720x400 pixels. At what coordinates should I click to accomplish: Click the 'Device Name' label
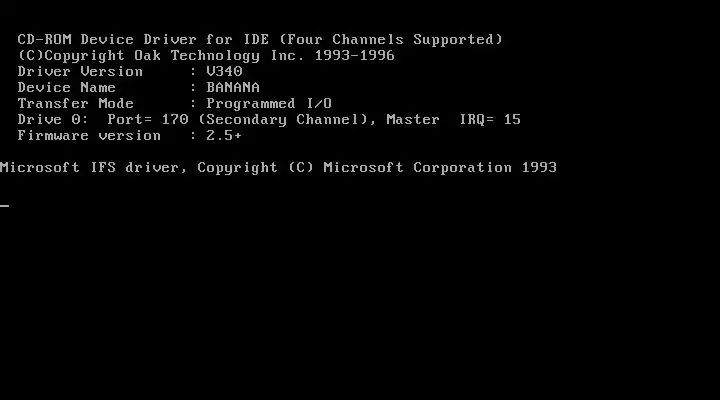67,87
